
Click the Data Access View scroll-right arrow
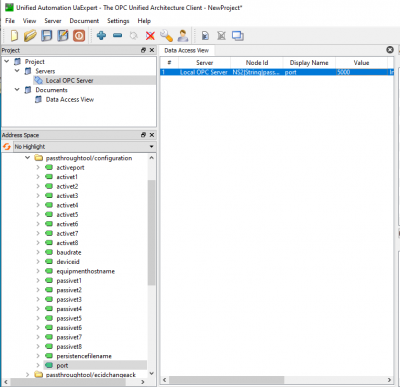point(389,380)
